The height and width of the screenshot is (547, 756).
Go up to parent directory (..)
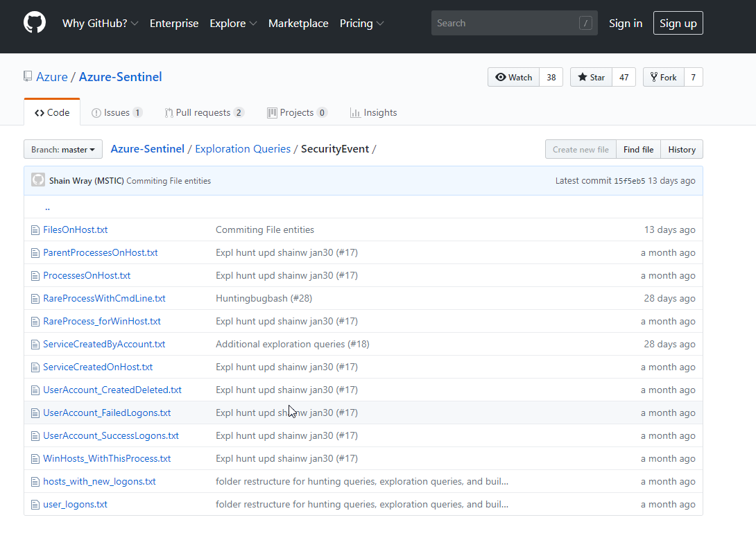click(x=47, y=208)
